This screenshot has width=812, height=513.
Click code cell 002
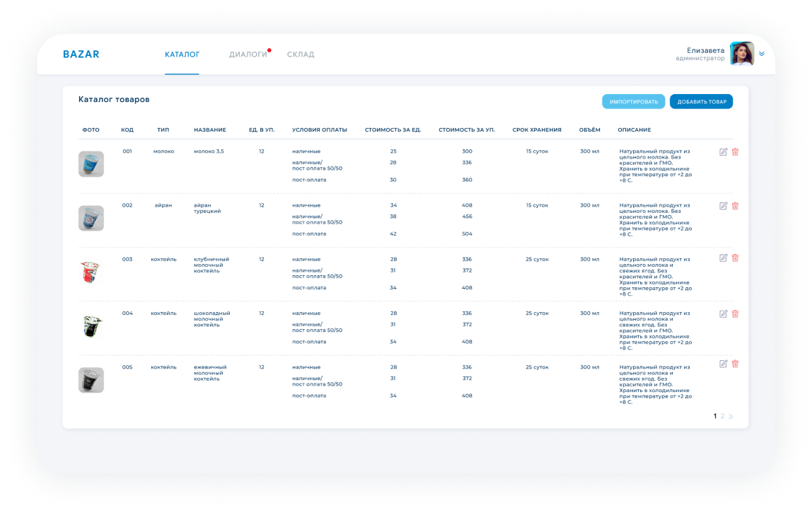click(x=127, y=205)
